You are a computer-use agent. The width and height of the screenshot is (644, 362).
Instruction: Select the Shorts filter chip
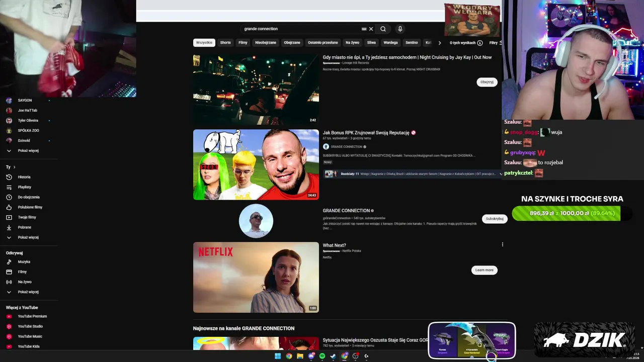coord(225,43)
